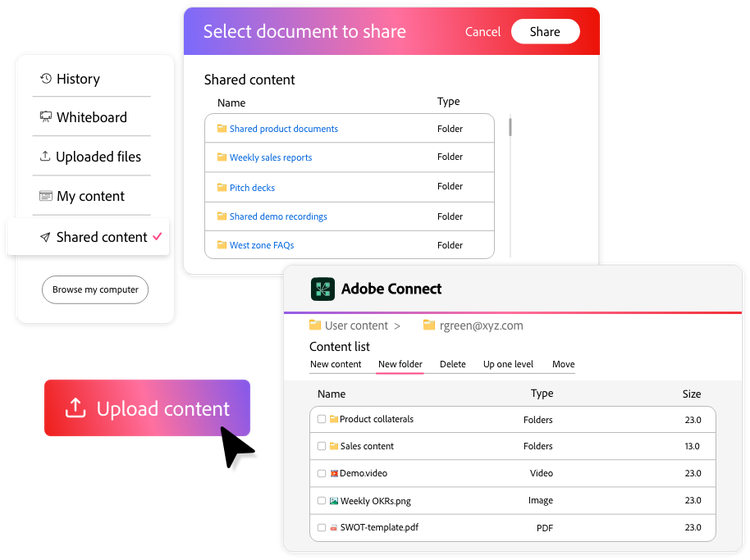Image resolution: width=750 pixels, height=560 pixels.
Task: Click the Adobe Connect logo icon
Action: coord(323,289)
